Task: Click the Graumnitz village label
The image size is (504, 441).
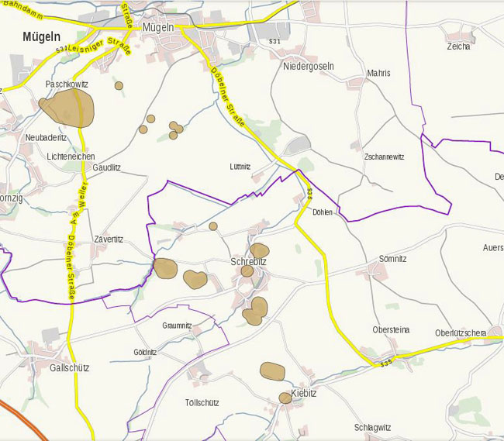Action: pos(177,326)
